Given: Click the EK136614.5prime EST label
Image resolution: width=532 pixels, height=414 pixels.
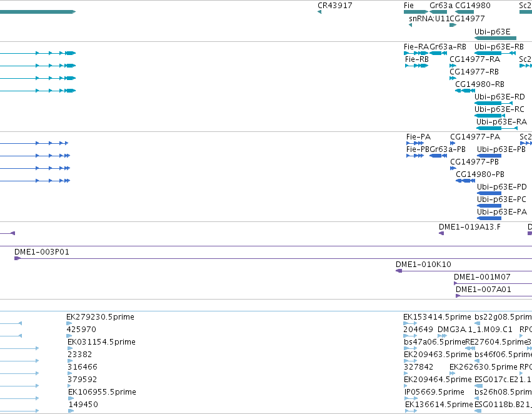Looking at the screenshot, I should coord(439,405).
